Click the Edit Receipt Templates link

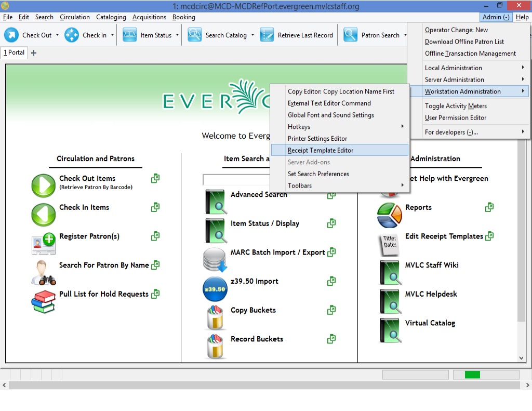click(x=444, y=236)
